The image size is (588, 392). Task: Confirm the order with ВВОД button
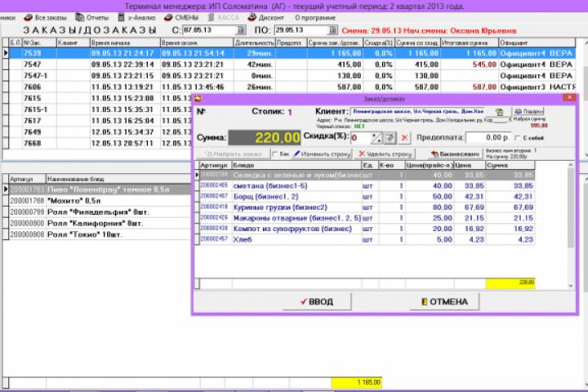pos(317,301)
